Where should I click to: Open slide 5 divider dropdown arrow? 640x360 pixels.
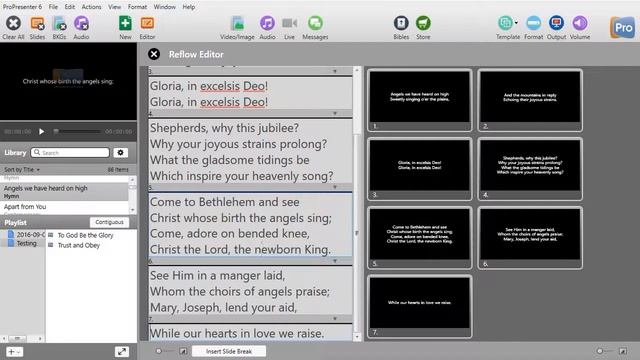click(x=335, y=187)
